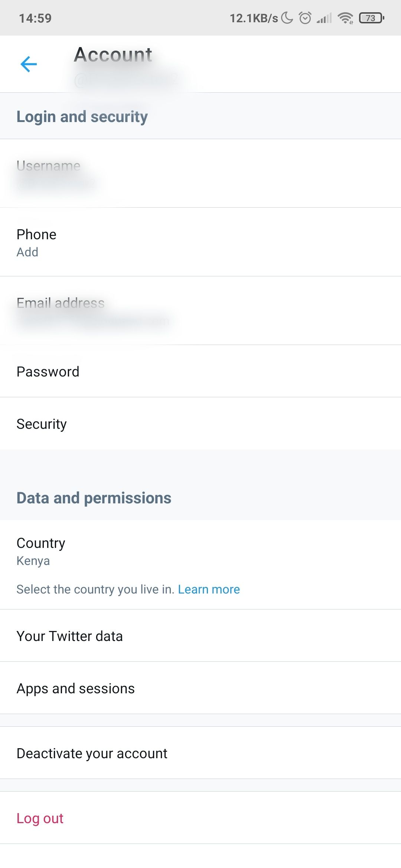Image resolution: width=401 pixels, height=868 pixels.
Task: Open the Username setting
Action: (200, 173)
